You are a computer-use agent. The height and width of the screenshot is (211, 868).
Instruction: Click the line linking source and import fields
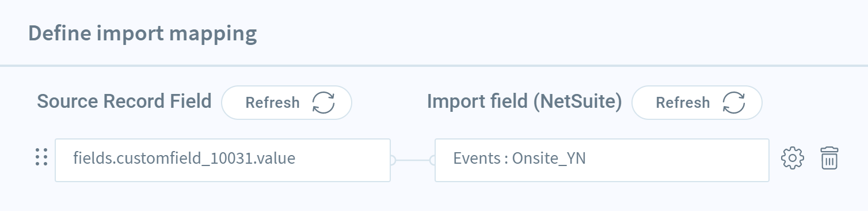[x=413, y=160]
